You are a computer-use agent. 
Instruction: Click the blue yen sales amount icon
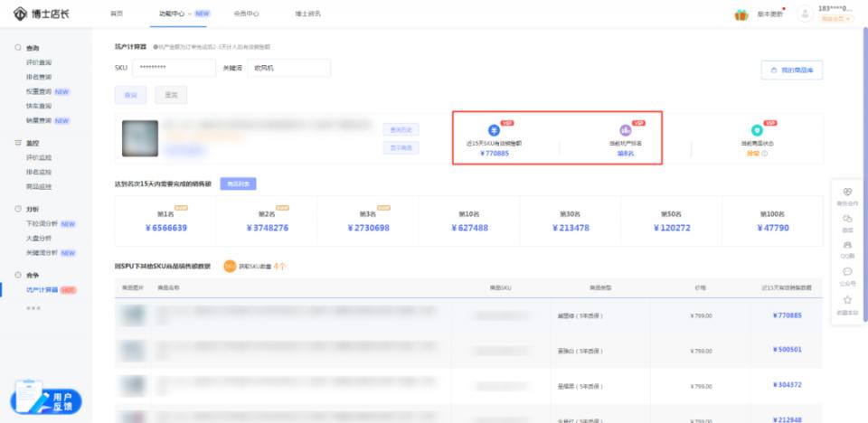click(x=494, y=130)
